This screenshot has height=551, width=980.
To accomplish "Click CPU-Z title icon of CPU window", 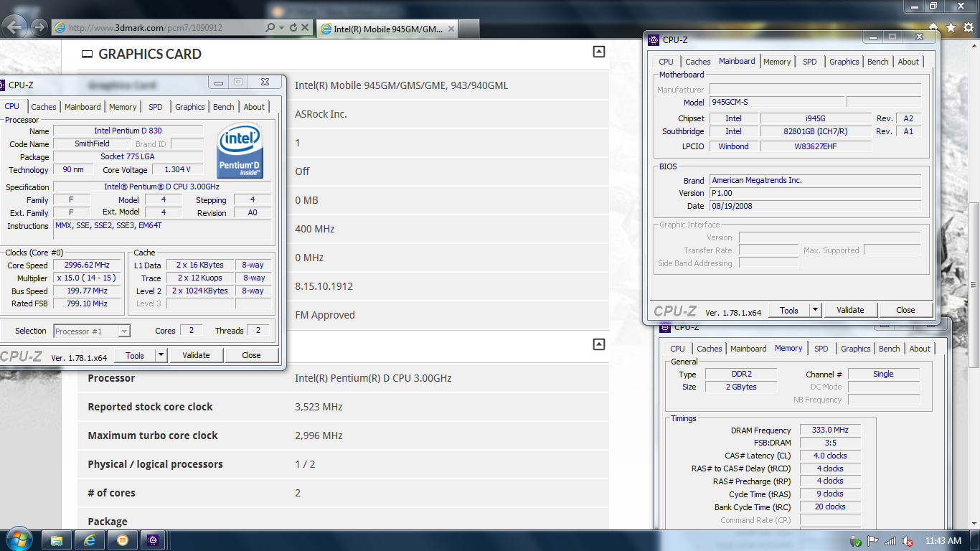I will pos(2,85).
